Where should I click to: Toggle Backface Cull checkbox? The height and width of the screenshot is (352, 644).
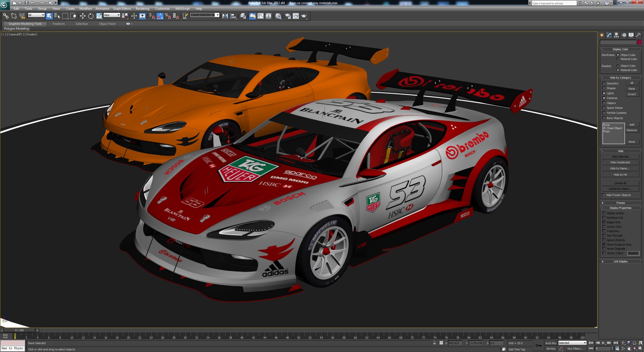(x=604, y=218)
